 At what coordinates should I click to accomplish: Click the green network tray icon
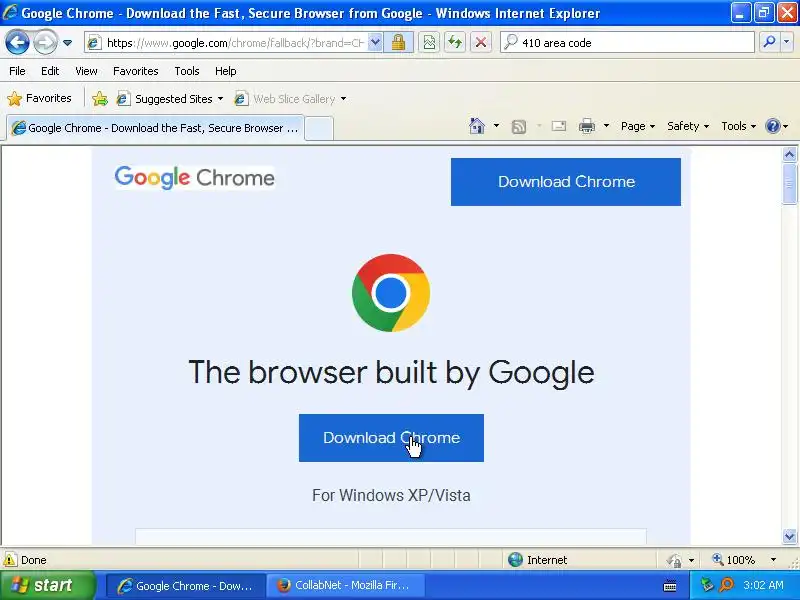click(x=707, y=585)
